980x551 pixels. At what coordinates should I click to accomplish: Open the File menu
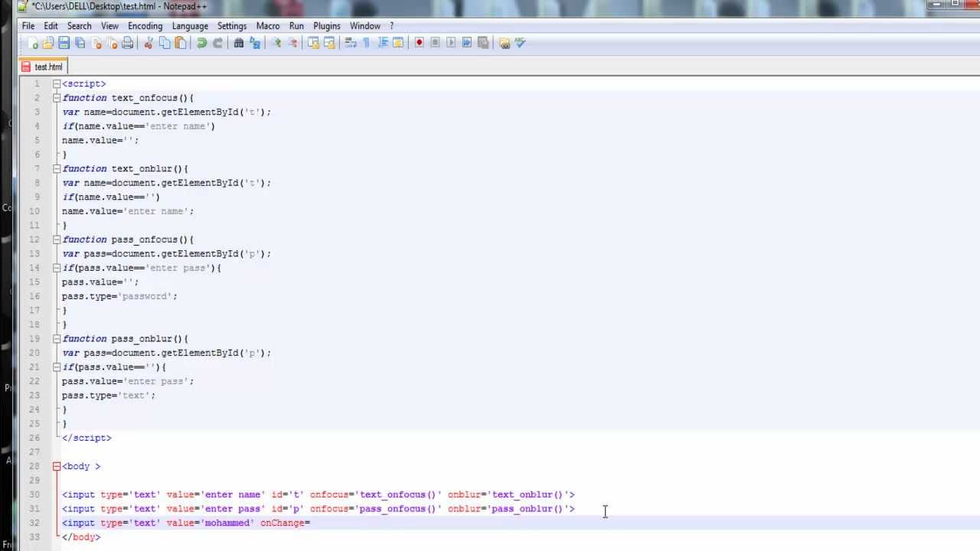pyautogui.click(x=28, y=26)
